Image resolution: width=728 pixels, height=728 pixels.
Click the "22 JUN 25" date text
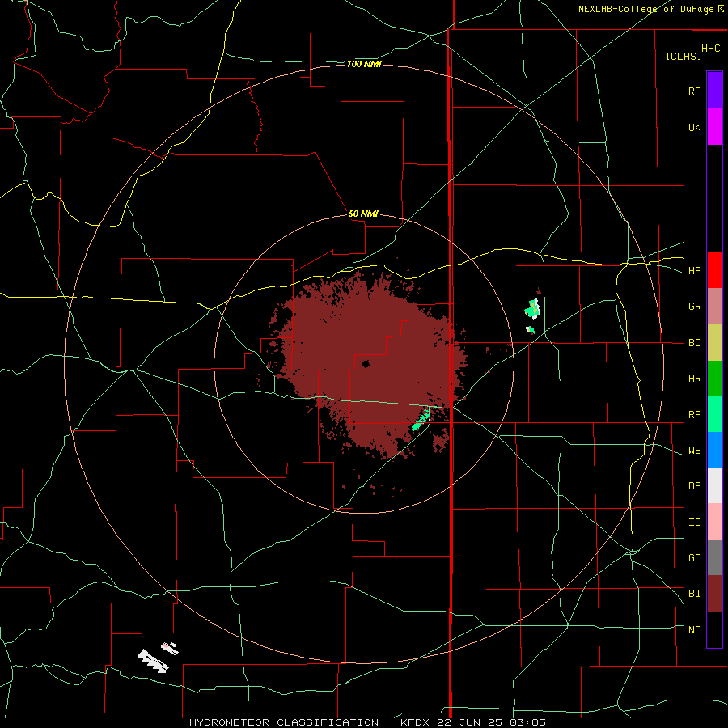click(468, 722)
